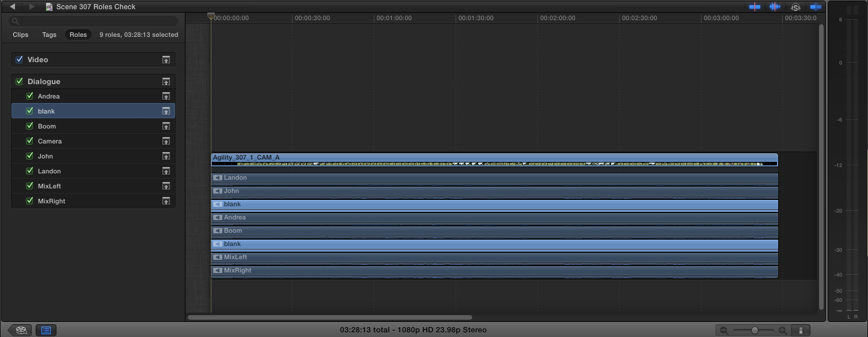
Task: Switch to the Tags tab
Action: [50, 35]
